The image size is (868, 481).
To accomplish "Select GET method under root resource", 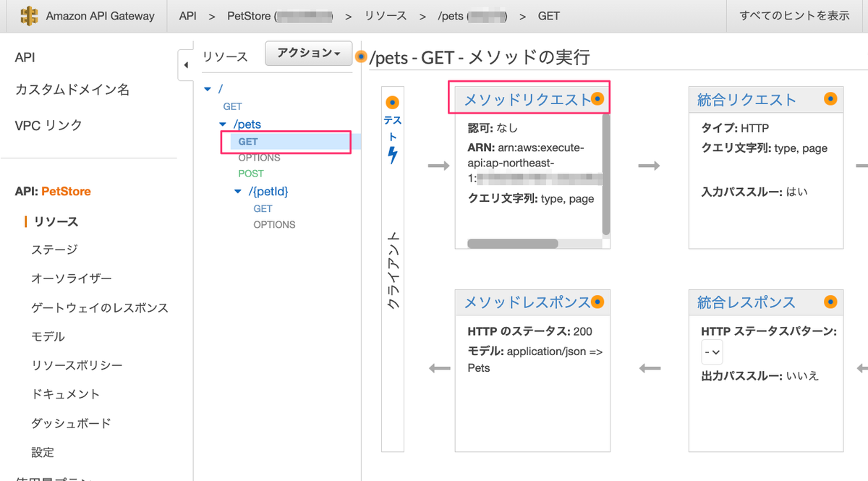I will (x=233, y=106).
